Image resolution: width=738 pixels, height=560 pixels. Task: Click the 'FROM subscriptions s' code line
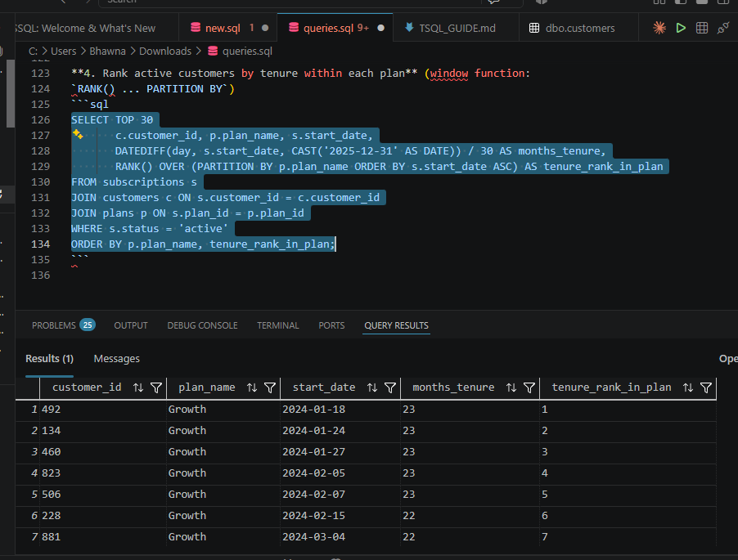pos(133,182)
